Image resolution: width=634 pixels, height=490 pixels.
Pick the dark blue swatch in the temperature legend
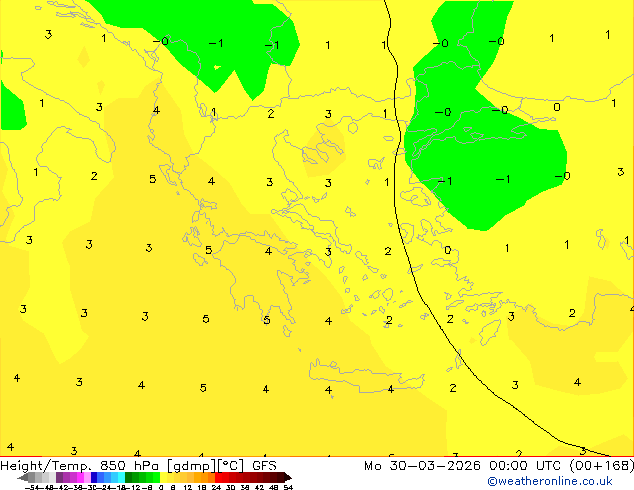point(94,477)
